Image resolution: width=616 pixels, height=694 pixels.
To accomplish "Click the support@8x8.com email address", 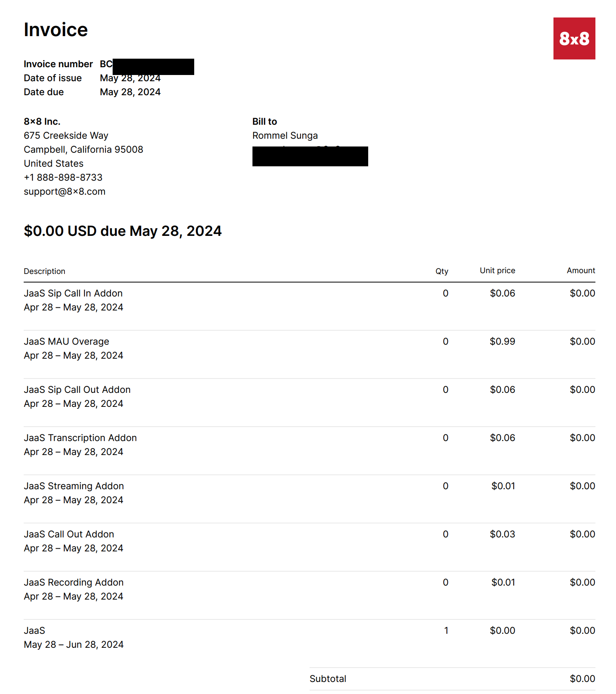I will [64, 192].
